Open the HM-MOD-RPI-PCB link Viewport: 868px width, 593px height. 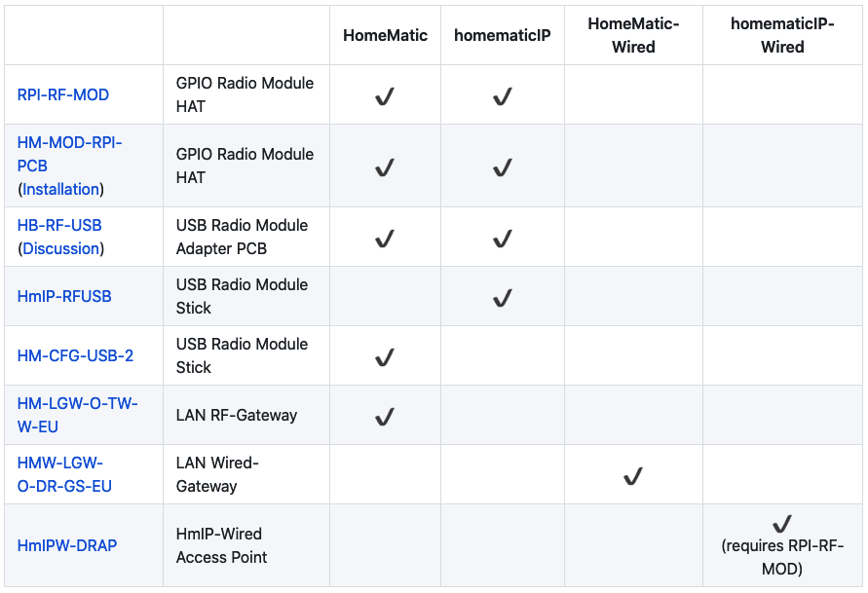point(69,154)
